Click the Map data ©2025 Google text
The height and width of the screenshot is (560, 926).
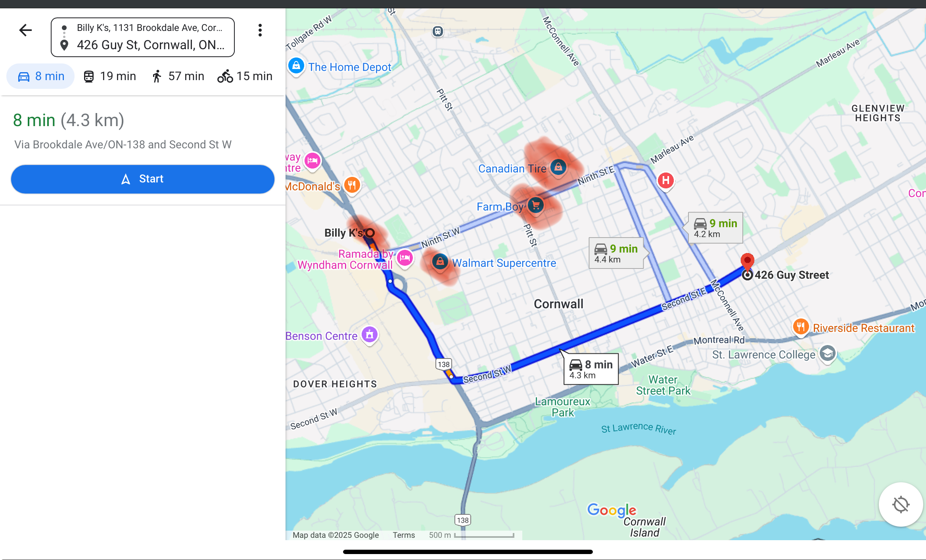coord(336,535)
